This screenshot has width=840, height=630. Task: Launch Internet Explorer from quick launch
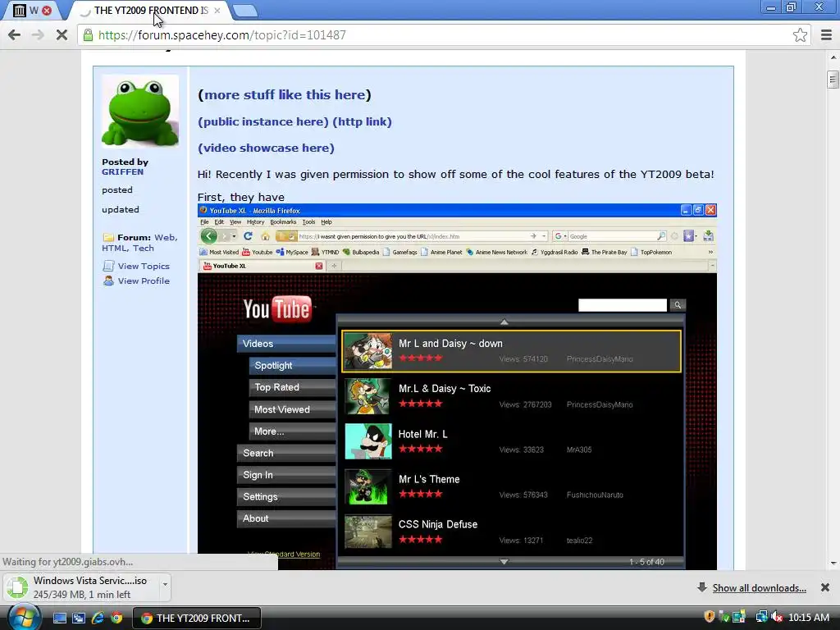(98, 619)
